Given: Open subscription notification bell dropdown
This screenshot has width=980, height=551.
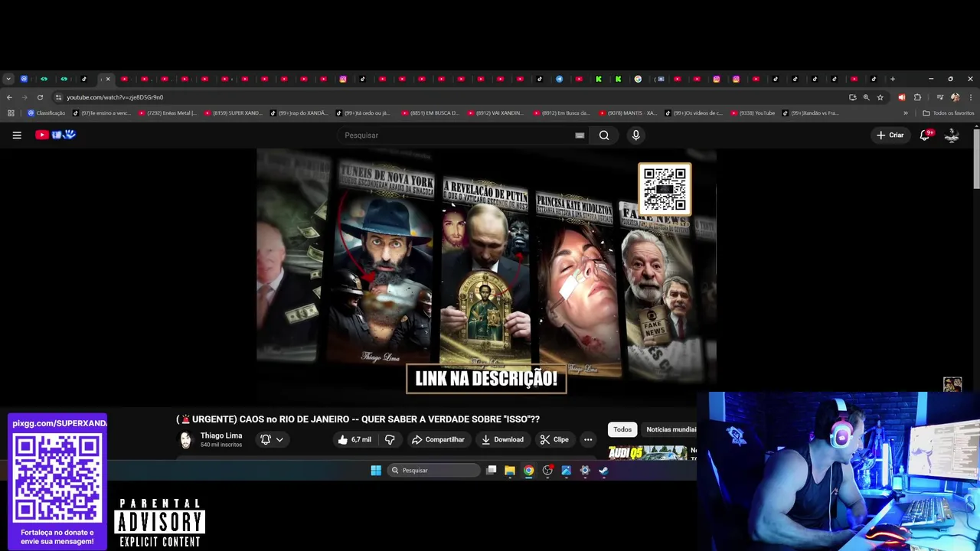Looking at the screenshot, I should point(272,439).
